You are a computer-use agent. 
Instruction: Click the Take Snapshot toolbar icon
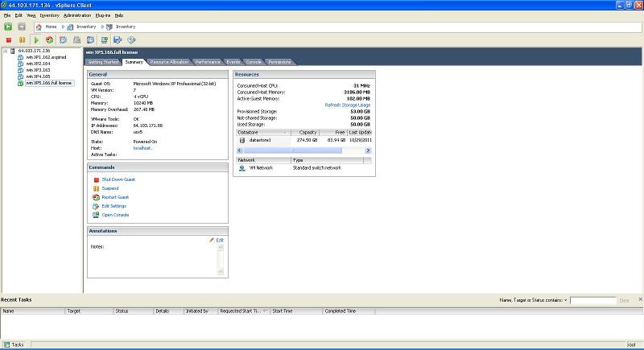click(x=63, y=39)
